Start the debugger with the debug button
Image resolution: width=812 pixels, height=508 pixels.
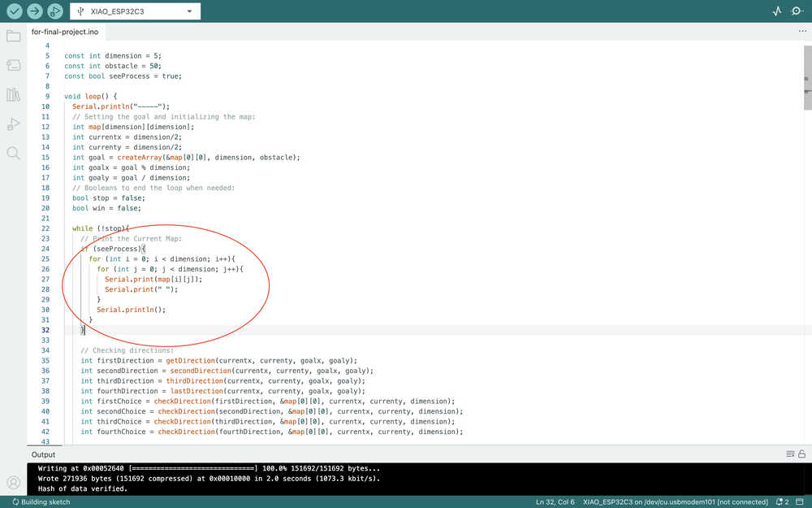point(55,11)
